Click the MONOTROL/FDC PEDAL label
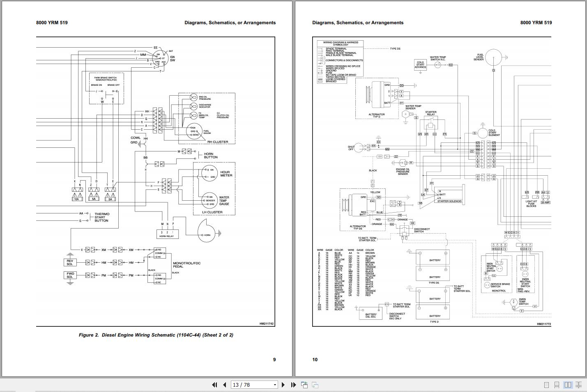 coord(187,265)
